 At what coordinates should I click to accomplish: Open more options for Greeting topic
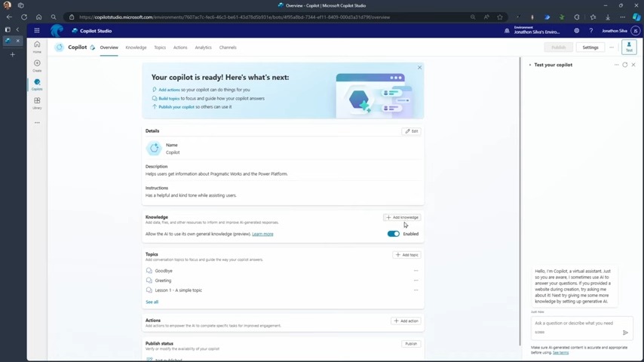tap(416, 281)
